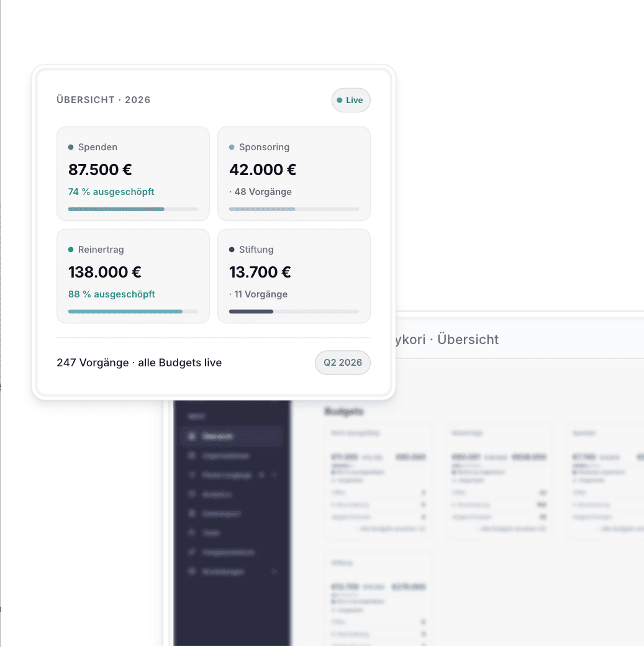644x647 pixels.
Task: Click the Sponsoring status dot
Action: pos(232,147)
